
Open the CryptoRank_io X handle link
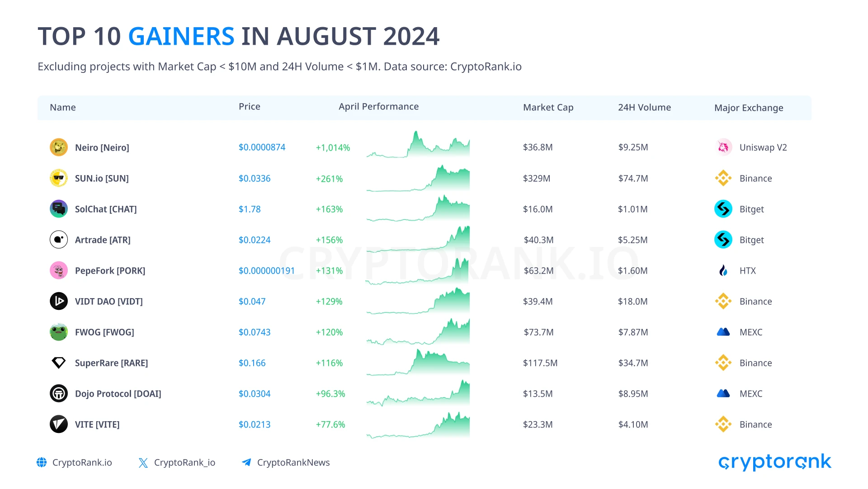click(x=184, y=463)
